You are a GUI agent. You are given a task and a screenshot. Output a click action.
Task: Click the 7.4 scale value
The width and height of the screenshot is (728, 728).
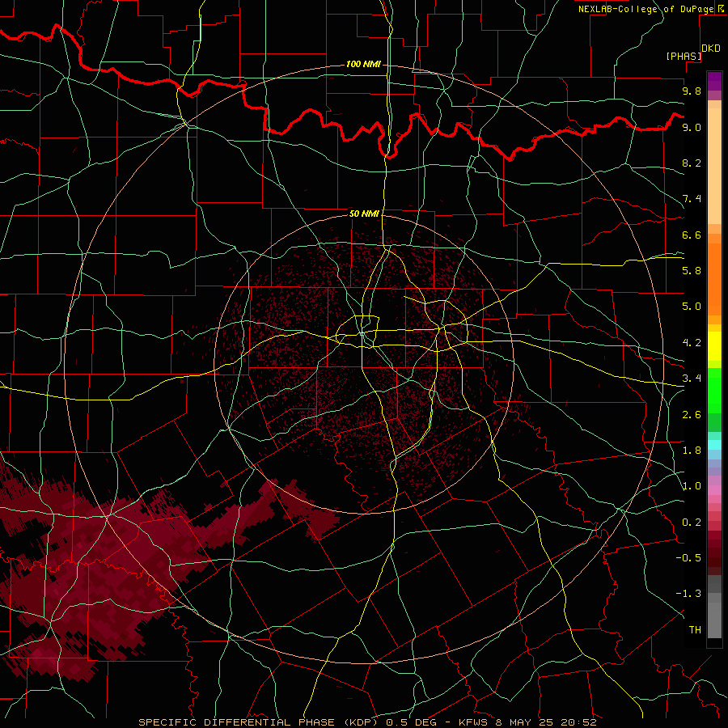point(692,199)
